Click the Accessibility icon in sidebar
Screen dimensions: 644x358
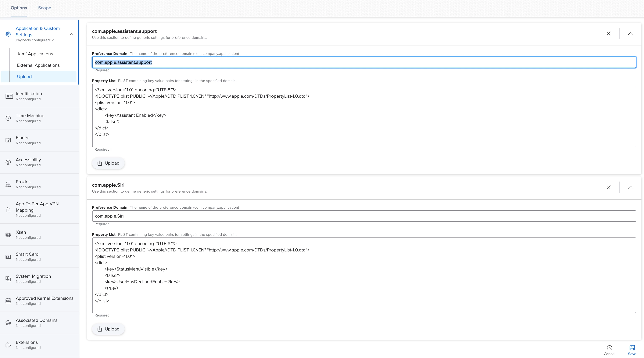point(8,162)
